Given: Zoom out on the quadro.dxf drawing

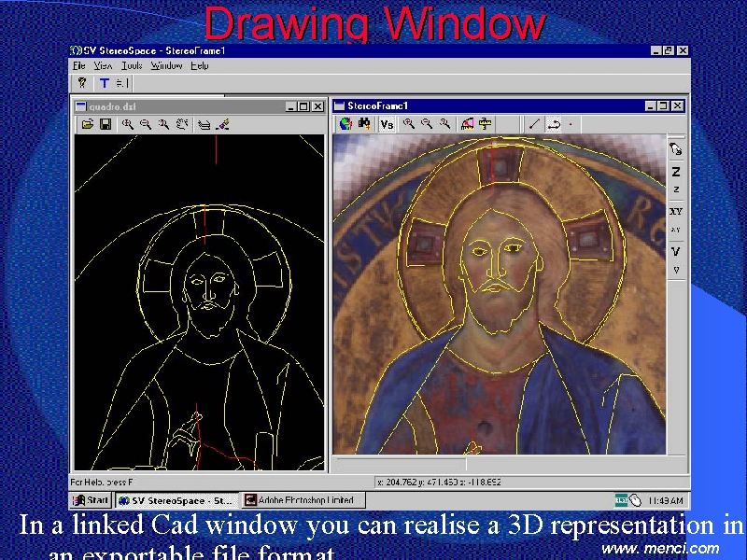Looking at the screenshot, I should point(146,124).
